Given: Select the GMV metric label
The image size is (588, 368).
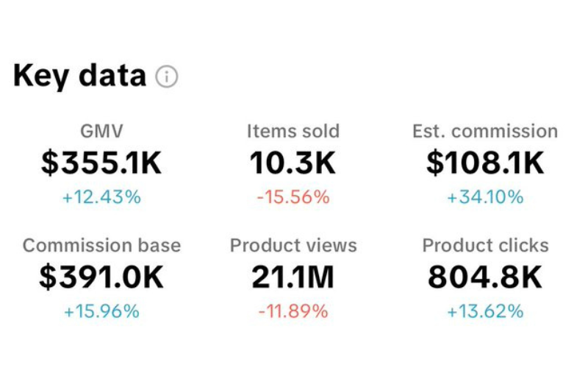Looking at the screenshot, I should 101,132.
